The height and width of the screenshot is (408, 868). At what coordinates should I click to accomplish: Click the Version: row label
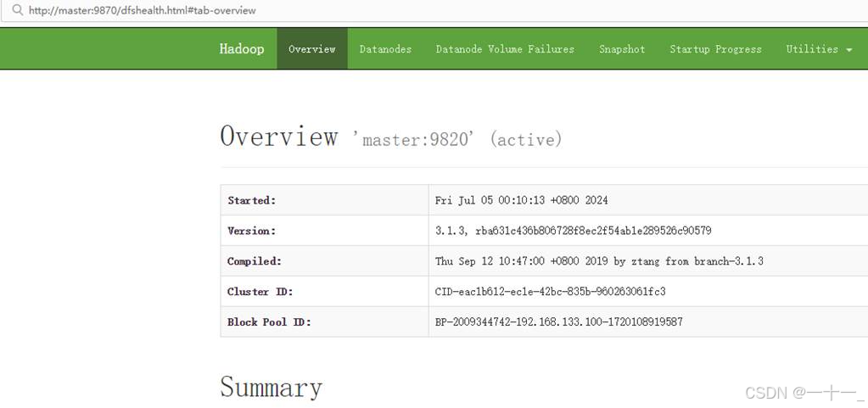[x=251, y=231]
